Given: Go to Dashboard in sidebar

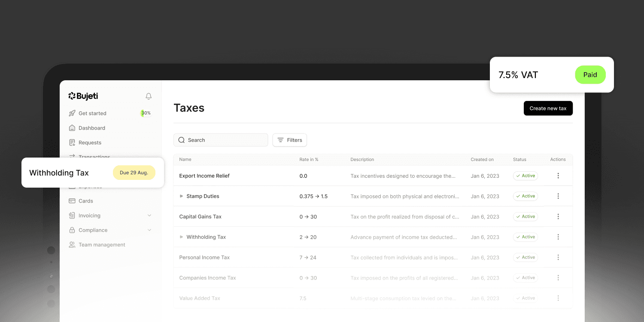Looking at the screenshot, I should pyautogui.click(x=92, y=128).
